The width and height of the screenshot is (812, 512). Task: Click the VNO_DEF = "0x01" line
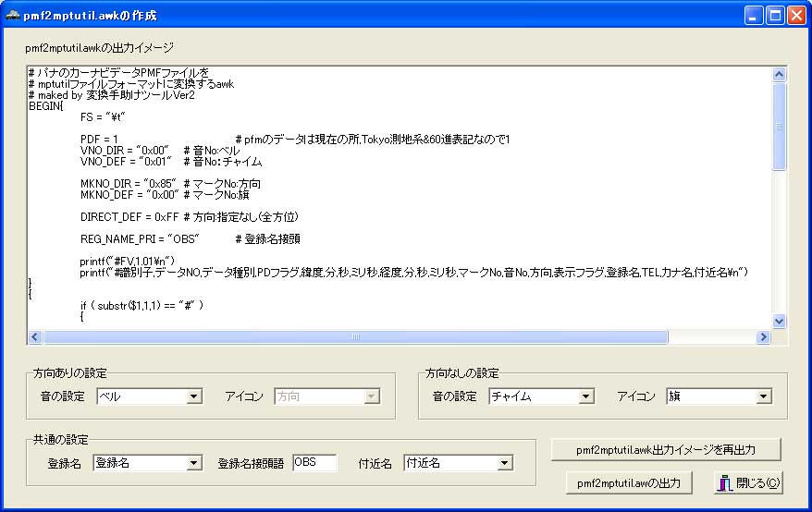[x=171, y=162]
